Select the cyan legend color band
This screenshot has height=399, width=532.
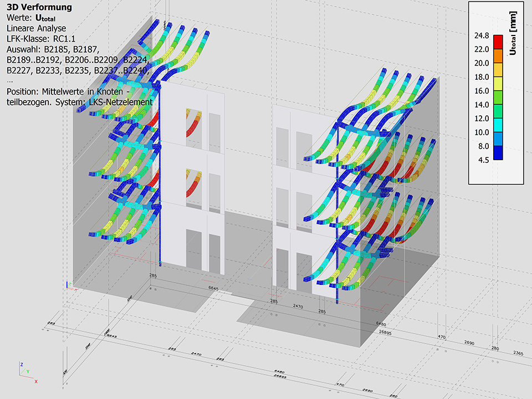click(x=498, y=125)
